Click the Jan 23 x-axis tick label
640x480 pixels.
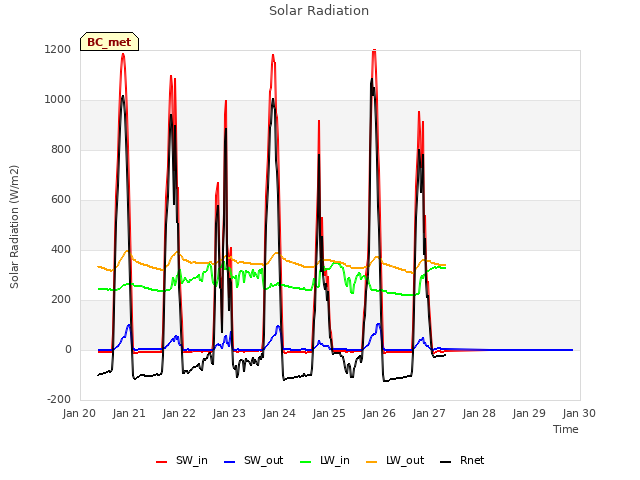(229, 413)
